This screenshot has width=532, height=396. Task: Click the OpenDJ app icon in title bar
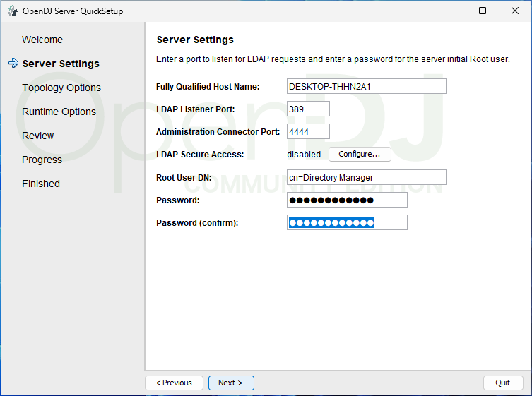point(12,11)
